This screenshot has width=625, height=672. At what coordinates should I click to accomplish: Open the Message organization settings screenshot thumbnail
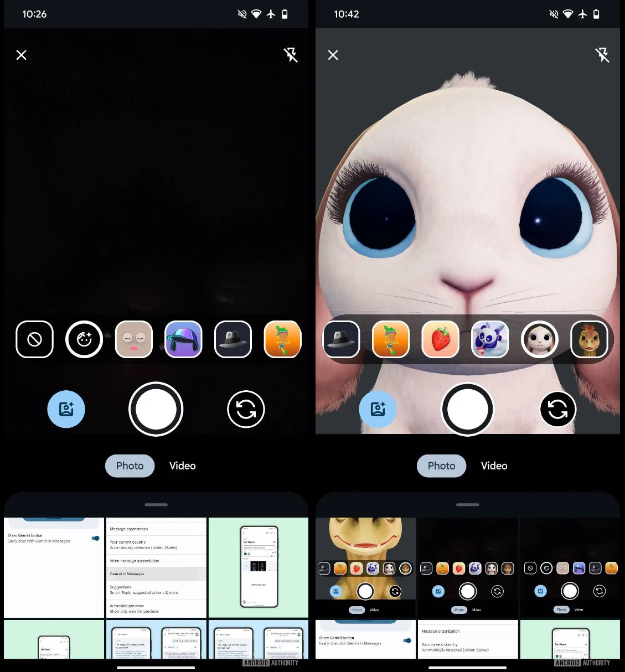click(156, 567)
